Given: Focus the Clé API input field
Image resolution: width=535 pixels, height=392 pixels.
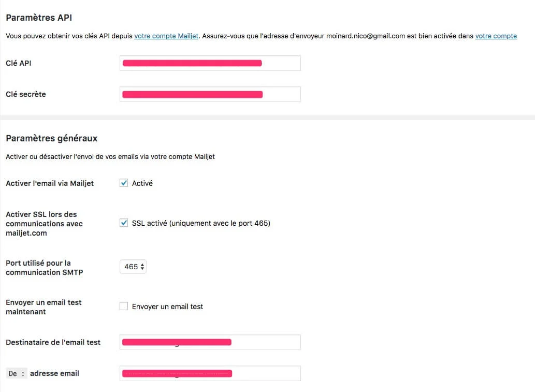Looking at the screenshot, I should (x=210, y=63).
